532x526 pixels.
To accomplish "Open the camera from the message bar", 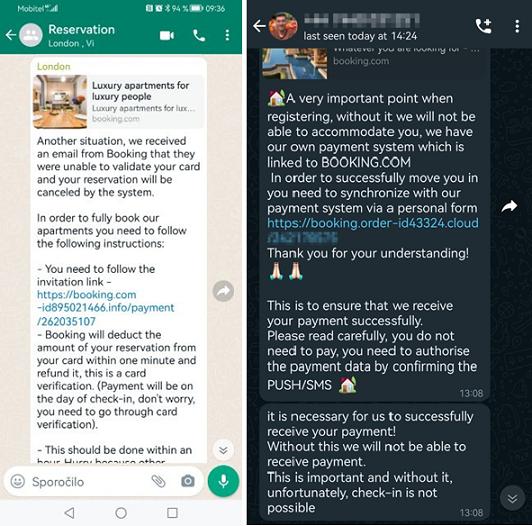I will 188,481.
